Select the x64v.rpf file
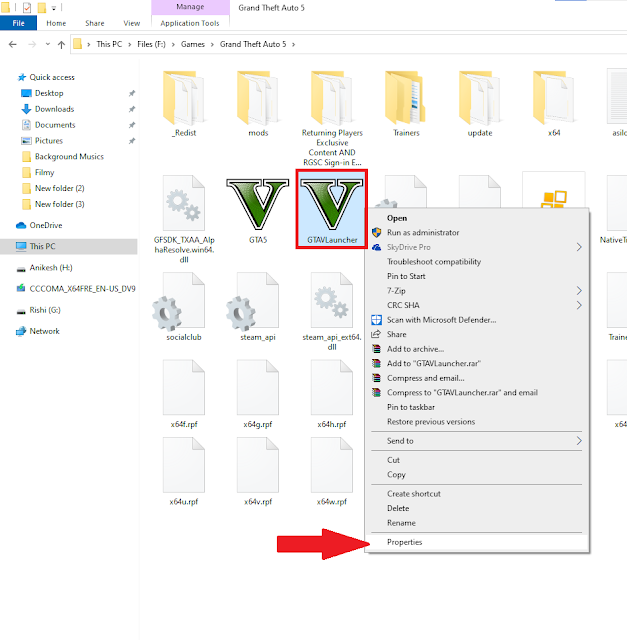This screenshot has width=627, height=640. 258,465
